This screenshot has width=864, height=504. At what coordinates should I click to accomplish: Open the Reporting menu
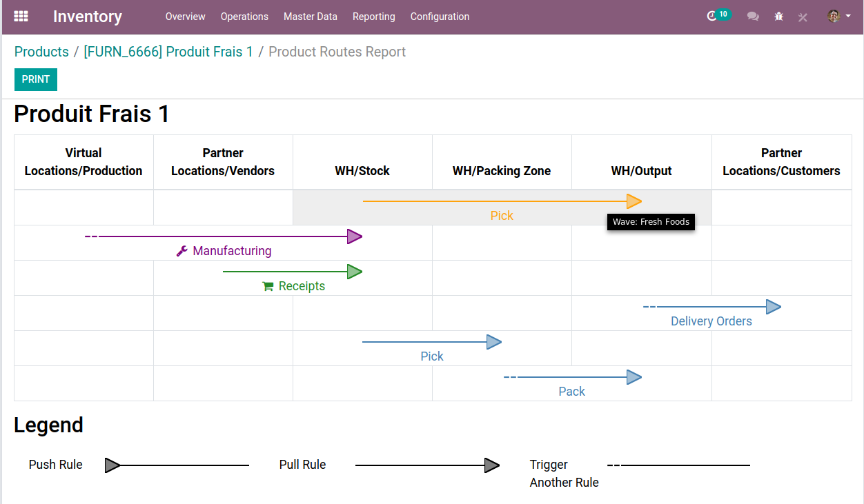pyautogui.click(x=374, y=17)
